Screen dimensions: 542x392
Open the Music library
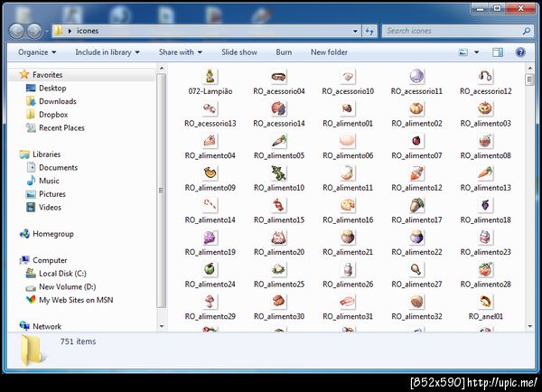pyautogui.click(x=49, y=181)
